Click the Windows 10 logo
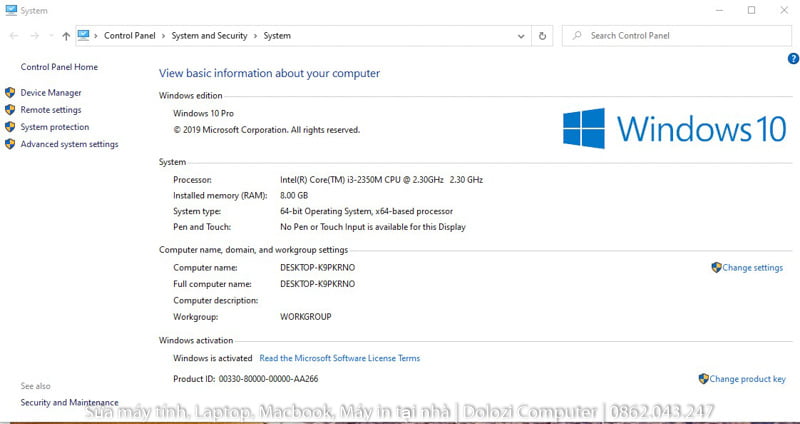The image size is (800, 424). (x=674, y=128)
